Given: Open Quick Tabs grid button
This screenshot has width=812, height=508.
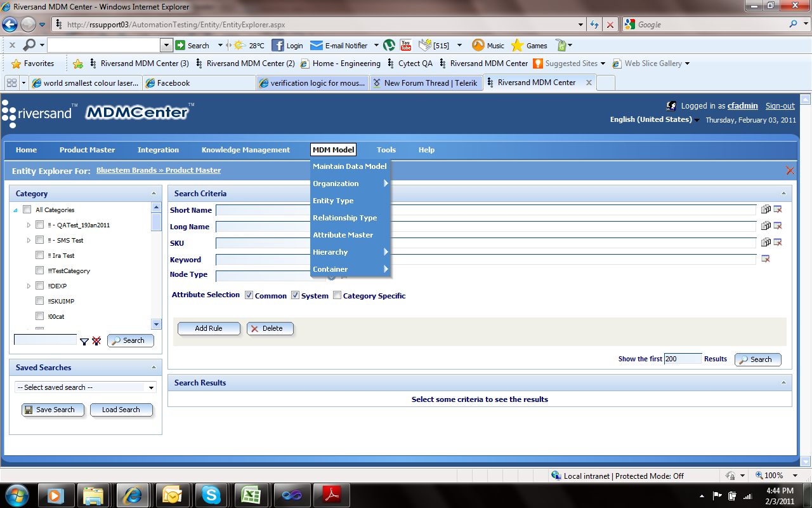Looking at the screenshot, I should [11, 83].
